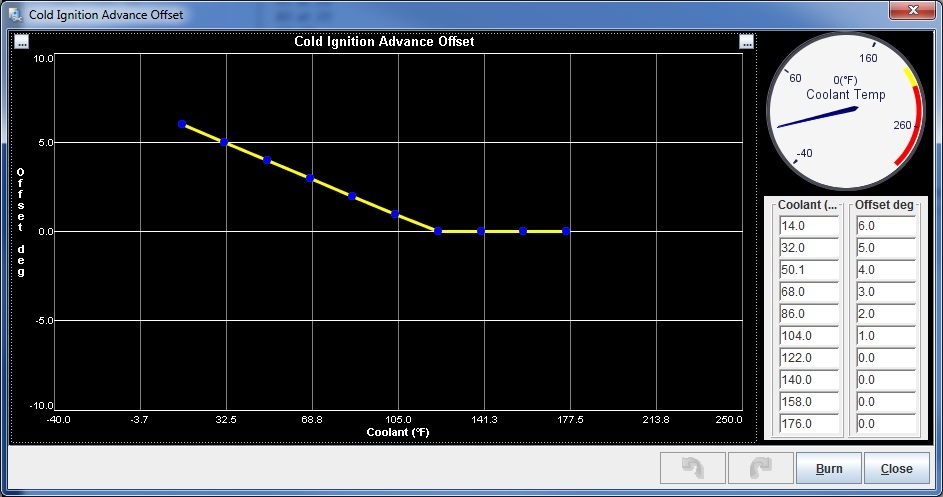Click the curve point at 5.0 degrees offset

pyautogui.click(x=224, y=142)
